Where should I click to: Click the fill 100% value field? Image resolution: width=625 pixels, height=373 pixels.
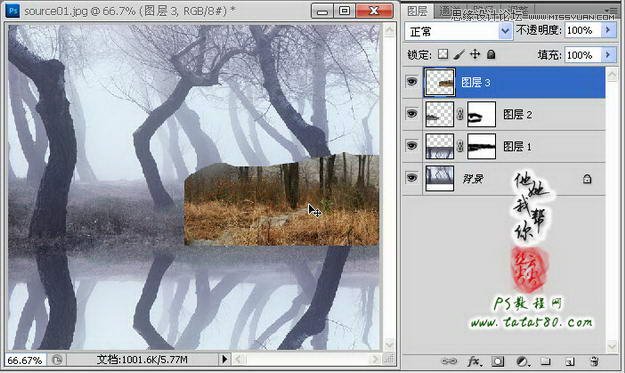(583, 55)
